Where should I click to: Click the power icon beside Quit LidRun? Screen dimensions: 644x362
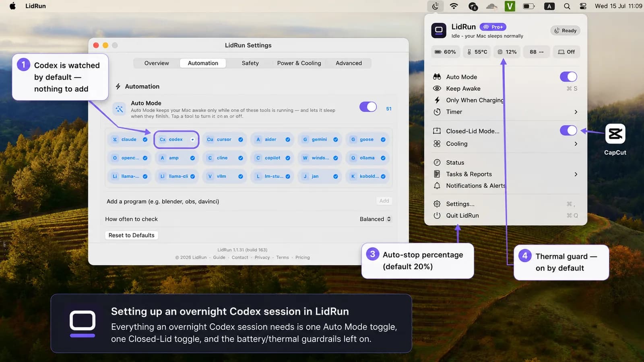tap(437, 216)
